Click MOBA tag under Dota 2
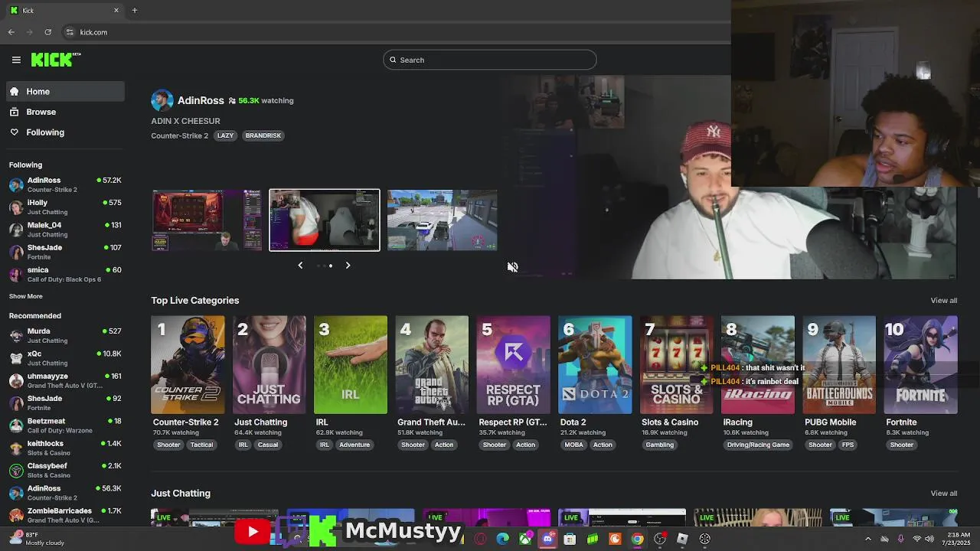 573,445
